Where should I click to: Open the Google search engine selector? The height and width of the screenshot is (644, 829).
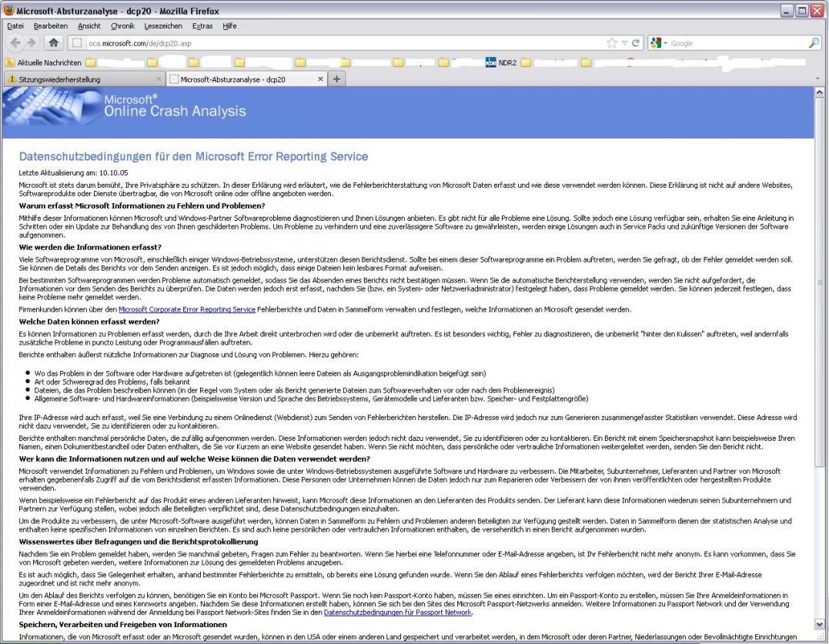pyautogui.click(x=659, y=43)
